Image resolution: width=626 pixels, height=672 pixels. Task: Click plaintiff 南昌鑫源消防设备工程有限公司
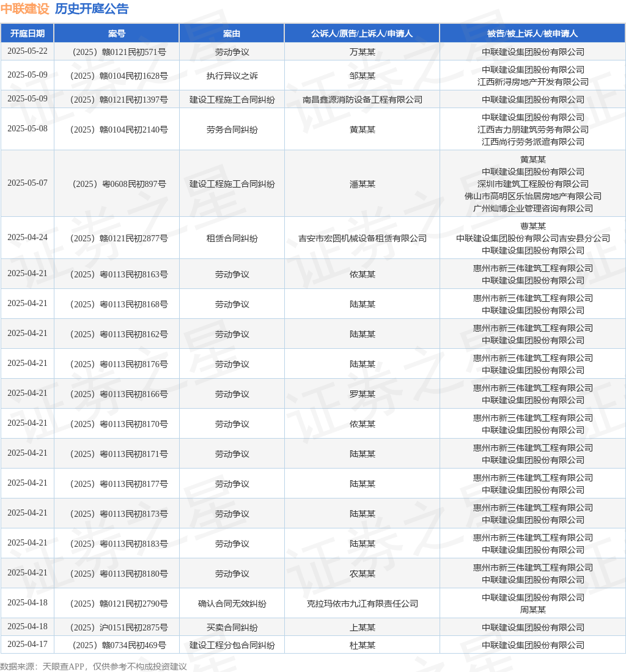click(x=363, y=100)
